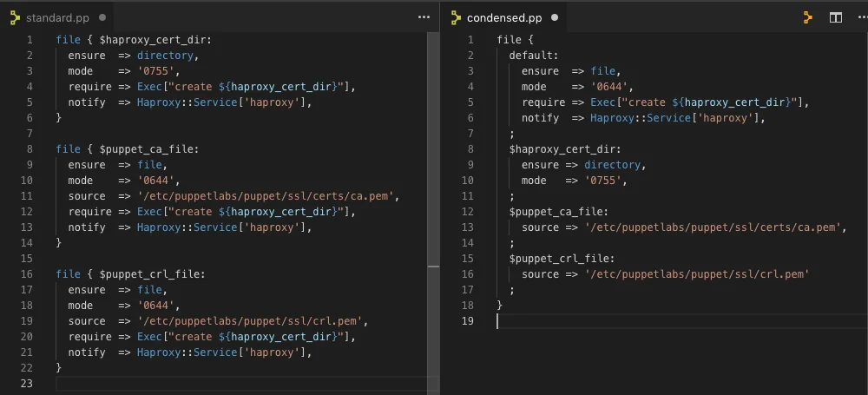Click 'directory' on line 9 of condensed.pp
Viewport: 868px width, 395px height.
click(x=613, y=165)
